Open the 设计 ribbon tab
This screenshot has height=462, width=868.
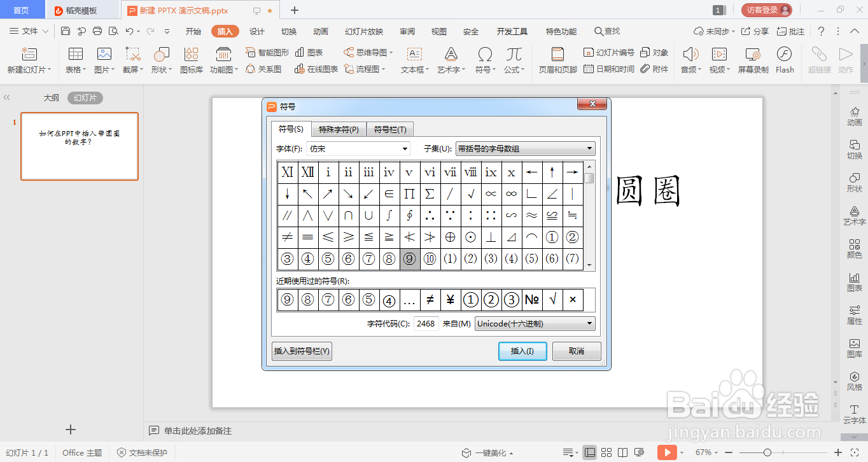coord(256,31)
